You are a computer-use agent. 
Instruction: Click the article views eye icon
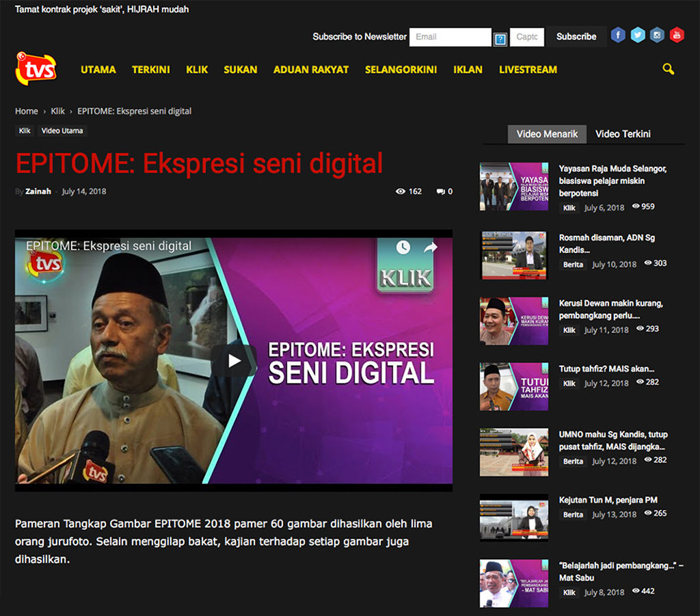401,191
